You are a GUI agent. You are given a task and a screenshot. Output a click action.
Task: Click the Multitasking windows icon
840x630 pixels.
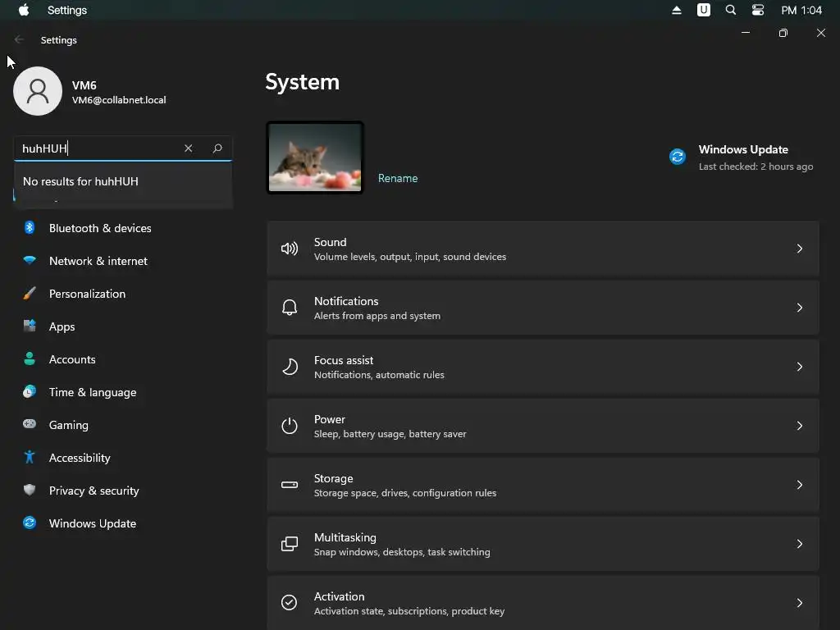click(x=290, y=544)
